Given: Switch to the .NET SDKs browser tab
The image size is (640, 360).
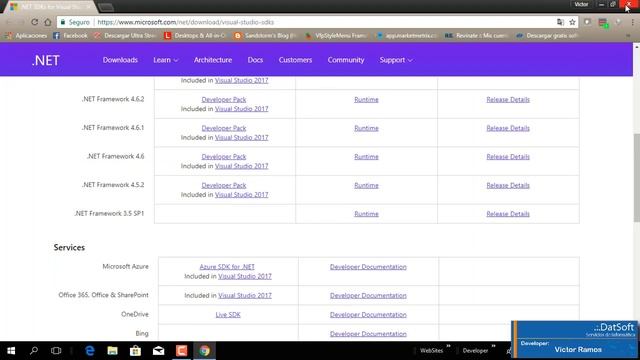Looking at the screenshot, I should coord(51,7).
